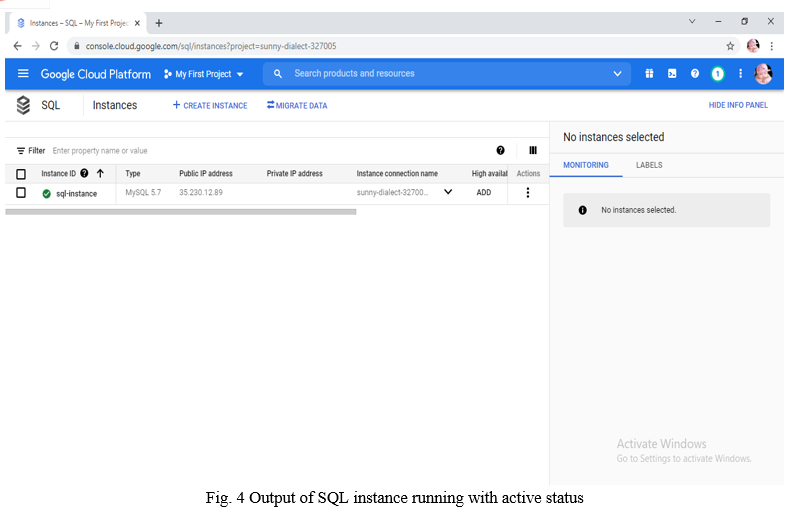This screenshot has width=791, height=514.
Task: Click CREATE INSTANCE button
Action: tap(210, 105)
